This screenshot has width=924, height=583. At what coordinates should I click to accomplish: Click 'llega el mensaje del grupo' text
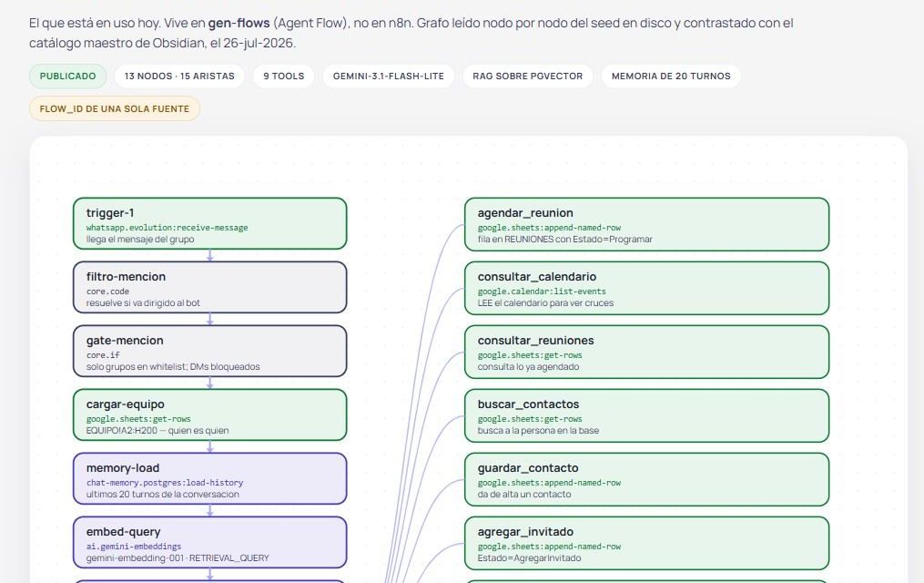click(x=139, y=240)
